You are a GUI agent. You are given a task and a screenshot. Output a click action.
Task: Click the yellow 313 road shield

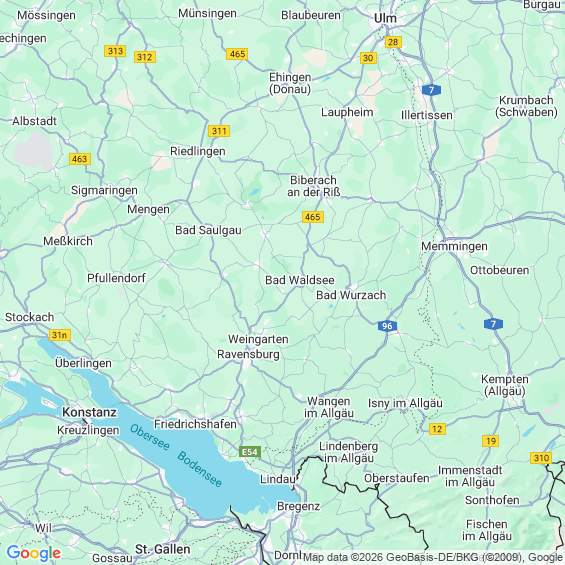[x=115, y=51]
